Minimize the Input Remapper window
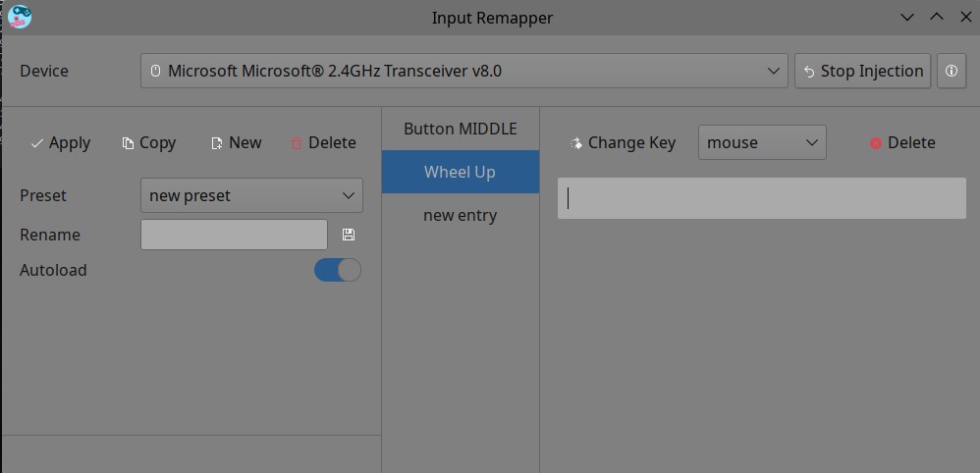The image size is (980, 473). 907,17
